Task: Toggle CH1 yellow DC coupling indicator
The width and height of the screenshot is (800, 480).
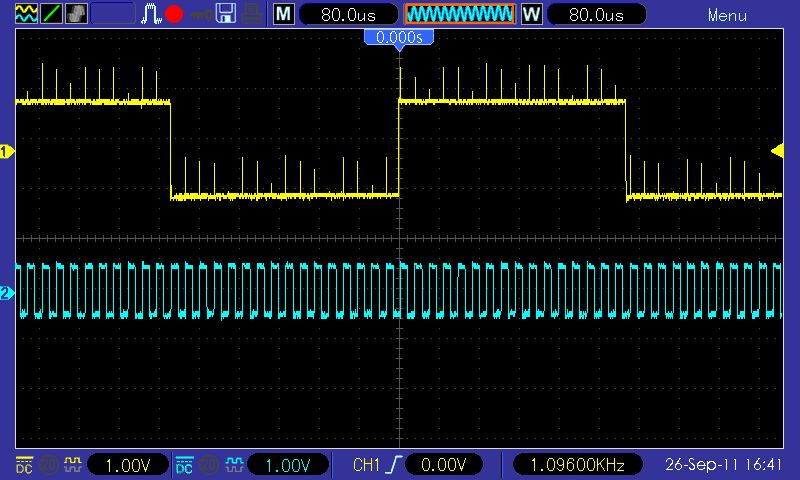Action: coord(24,465)
